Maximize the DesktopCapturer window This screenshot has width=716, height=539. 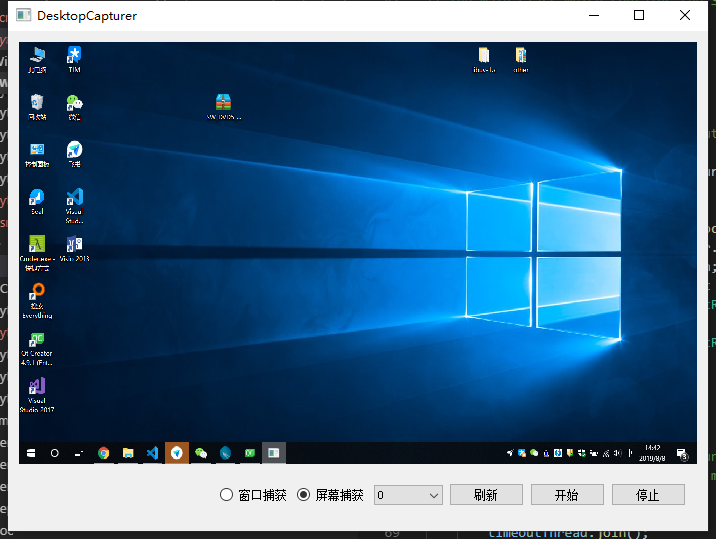(639, 15)
